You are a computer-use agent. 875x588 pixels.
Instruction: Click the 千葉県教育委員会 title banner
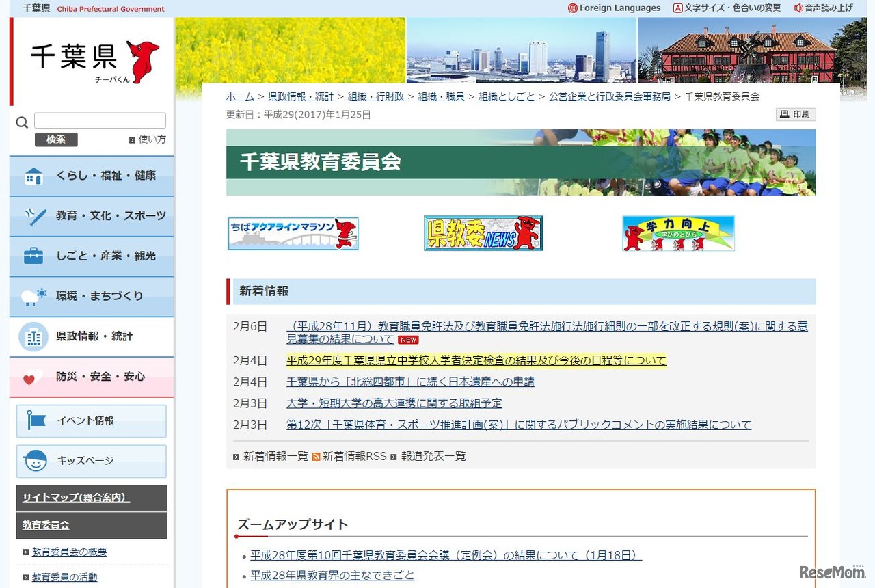[521, 163]
